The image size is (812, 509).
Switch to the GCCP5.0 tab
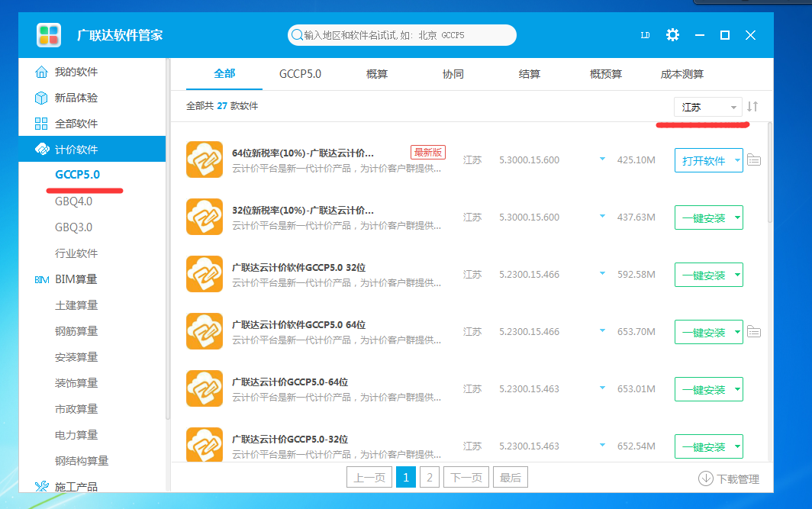[301, 74]
